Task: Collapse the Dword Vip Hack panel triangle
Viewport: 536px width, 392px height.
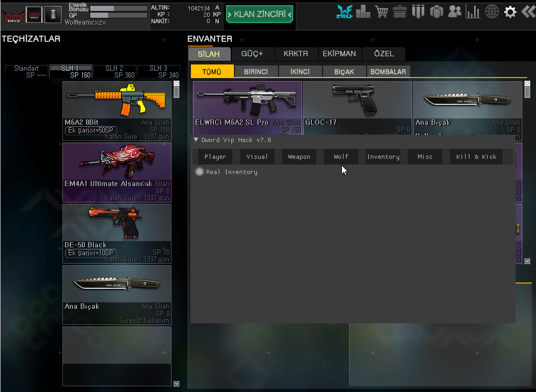Action: (196, 139)
